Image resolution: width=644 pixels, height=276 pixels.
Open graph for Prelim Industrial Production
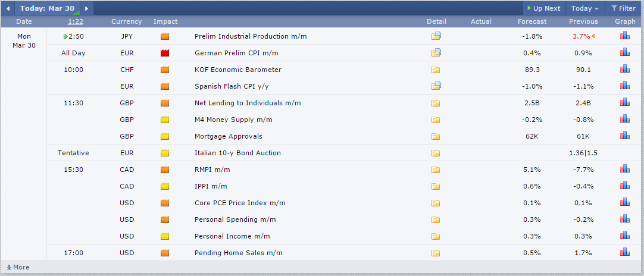(625, 36)
